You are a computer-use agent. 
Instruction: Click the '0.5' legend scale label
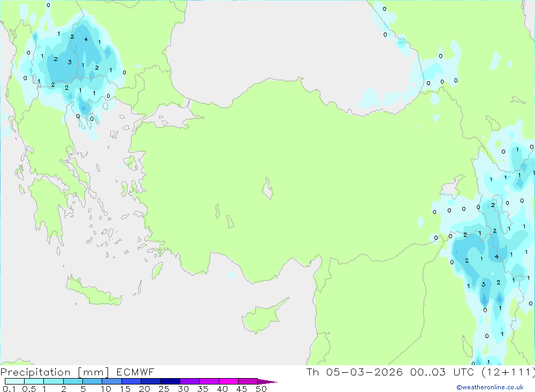pos(29,389)
